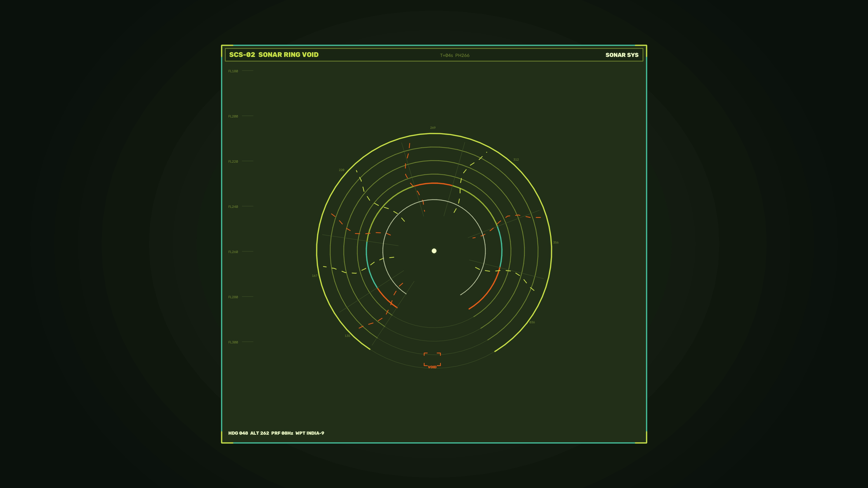Image resolution: width=868 pixels, height=488 pixels.
Task: Click the PRF 08Hz readout
Action: coord(282,433)
